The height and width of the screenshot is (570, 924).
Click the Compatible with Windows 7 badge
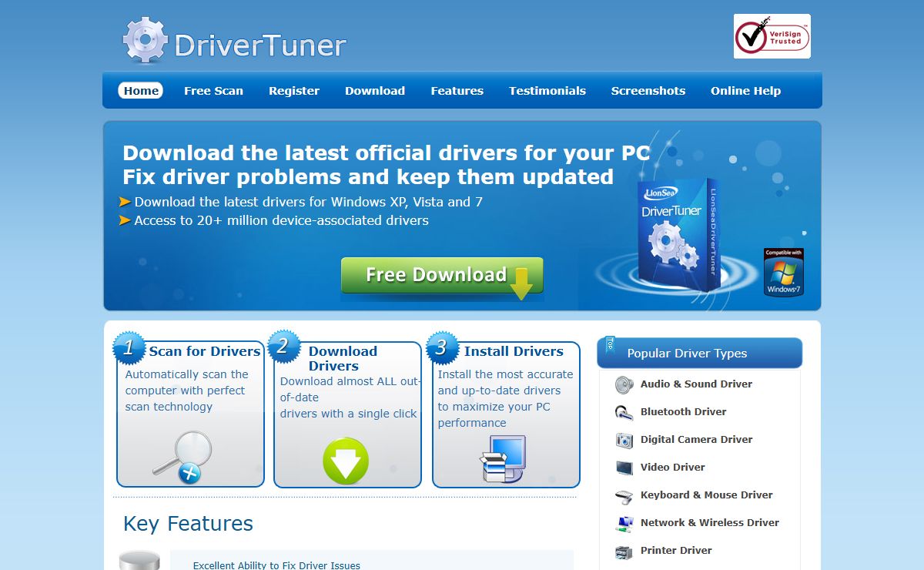[x=784, y=272]
